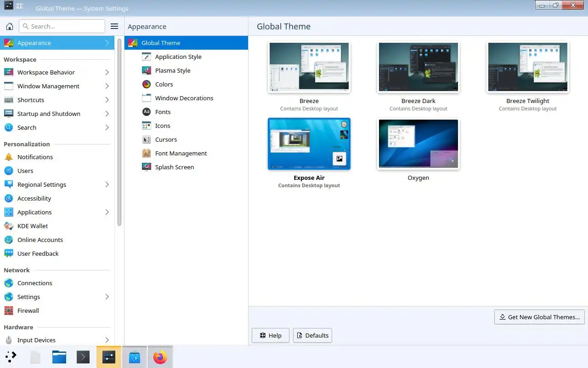
Task: Select the Oxygen theme thumbnail
Action: pyautogui.click(x=418, y=144)
